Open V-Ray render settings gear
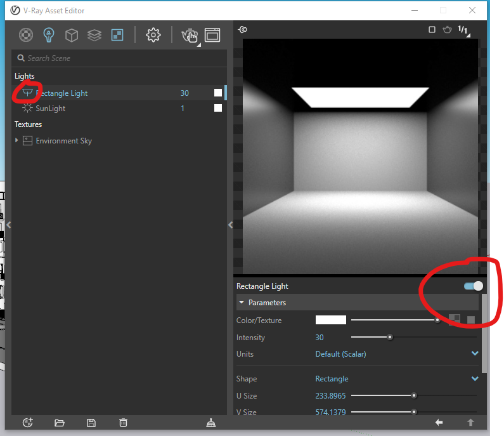The image size is (504, 436). [153, 35]
